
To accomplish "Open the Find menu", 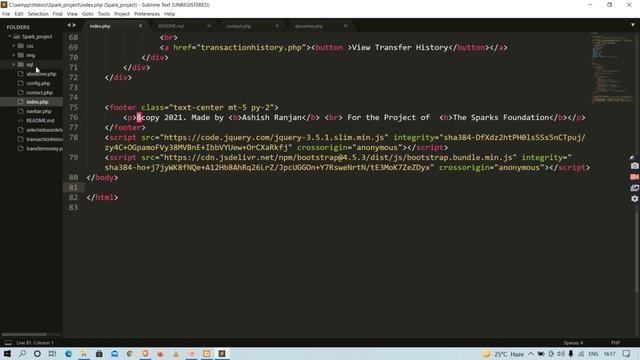I will (x=57, y=14).
